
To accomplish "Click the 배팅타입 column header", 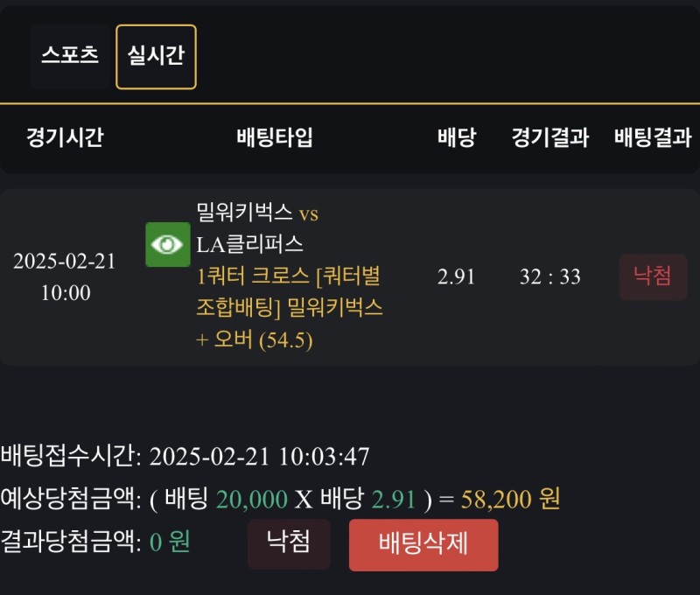I will pyautogui.click(x=275, y=137).
